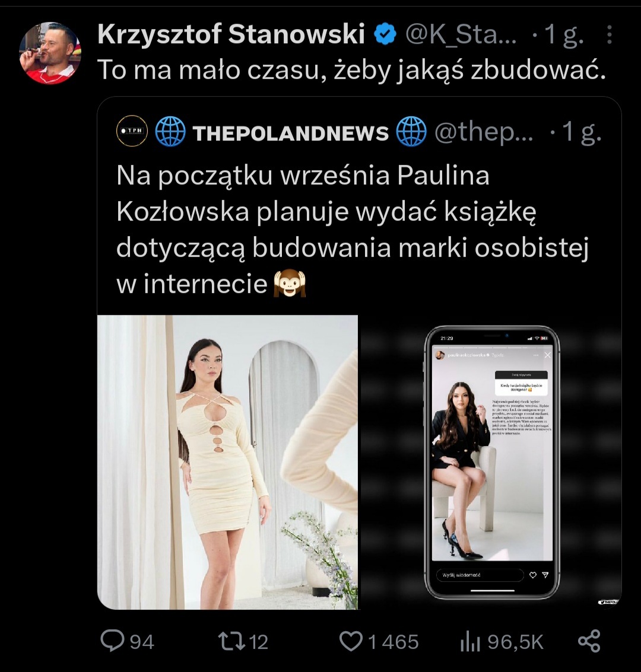Click the quoted tweet's "1 g." timestamp
Viewport: 641px width, 672px height.
[581, 132]
